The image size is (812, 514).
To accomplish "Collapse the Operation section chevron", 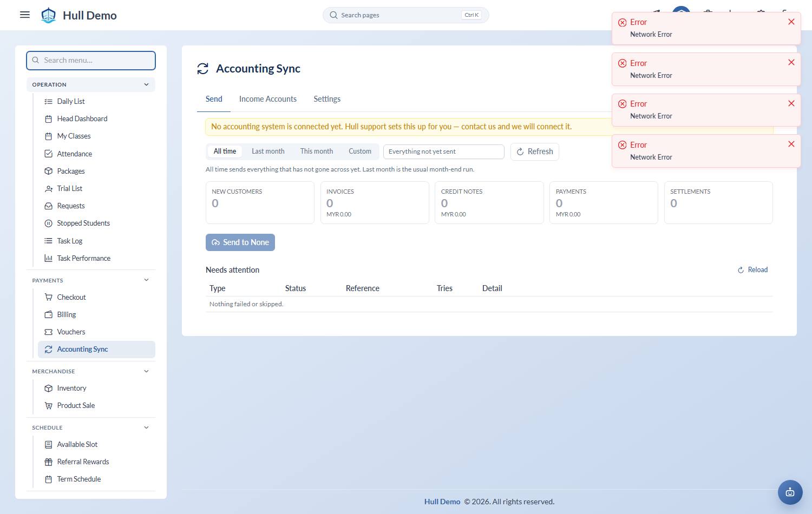I will pos(146,84).
